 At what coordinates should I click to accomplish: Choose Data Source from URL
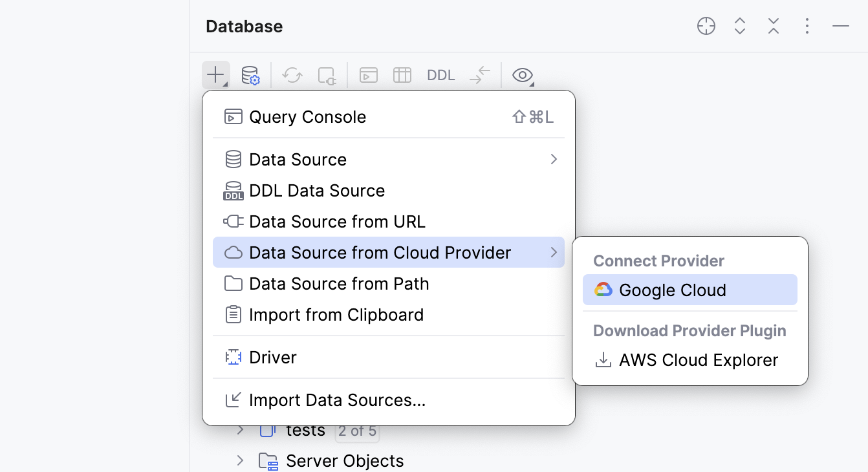click(337, 221)
